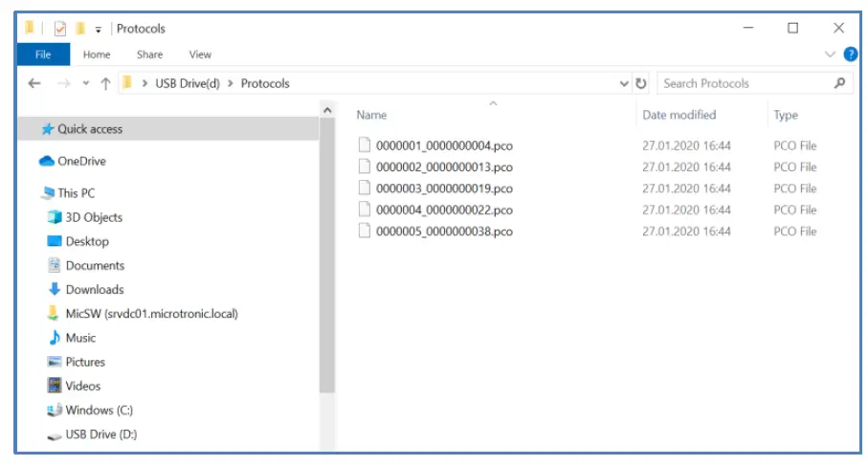Open USB Drive (D:) in sidebar
The width and height of the screenshot is (868, 466).
(x=100, y=434)
